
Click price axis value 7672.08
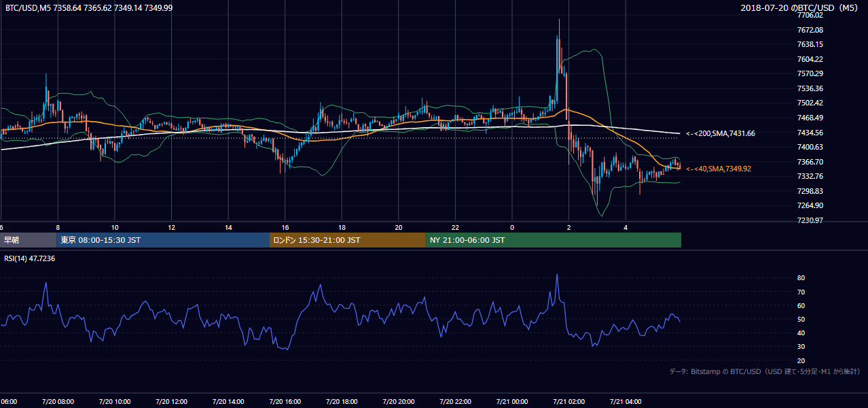[x=810, y=30]
